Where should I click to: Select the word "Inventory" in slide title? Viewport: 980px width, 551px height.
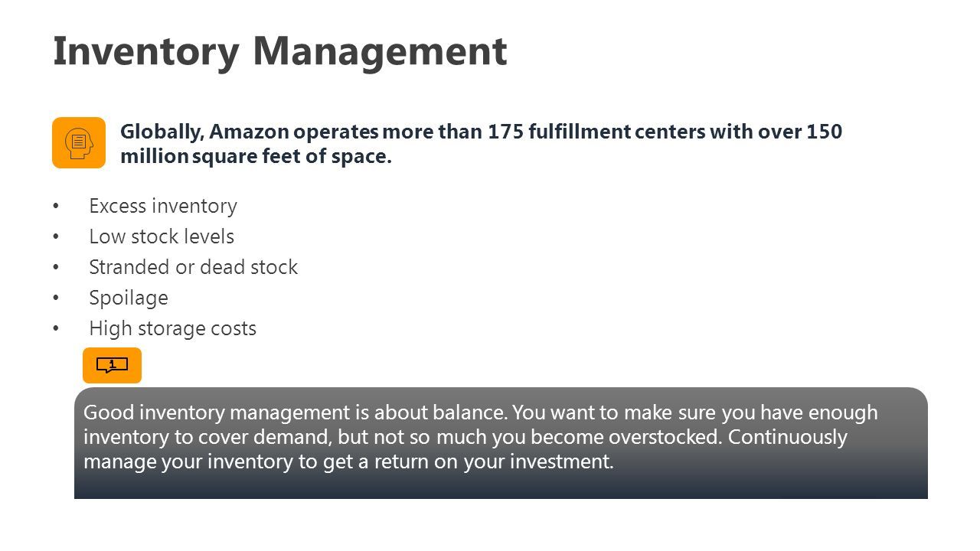[146, 52]
